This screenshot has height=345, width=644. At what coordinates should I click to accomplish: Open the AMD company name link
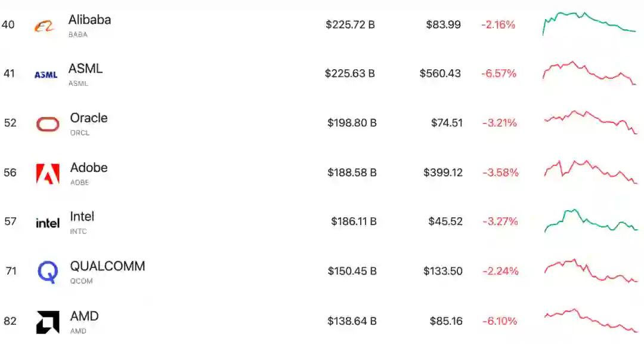tap(84, 316)
